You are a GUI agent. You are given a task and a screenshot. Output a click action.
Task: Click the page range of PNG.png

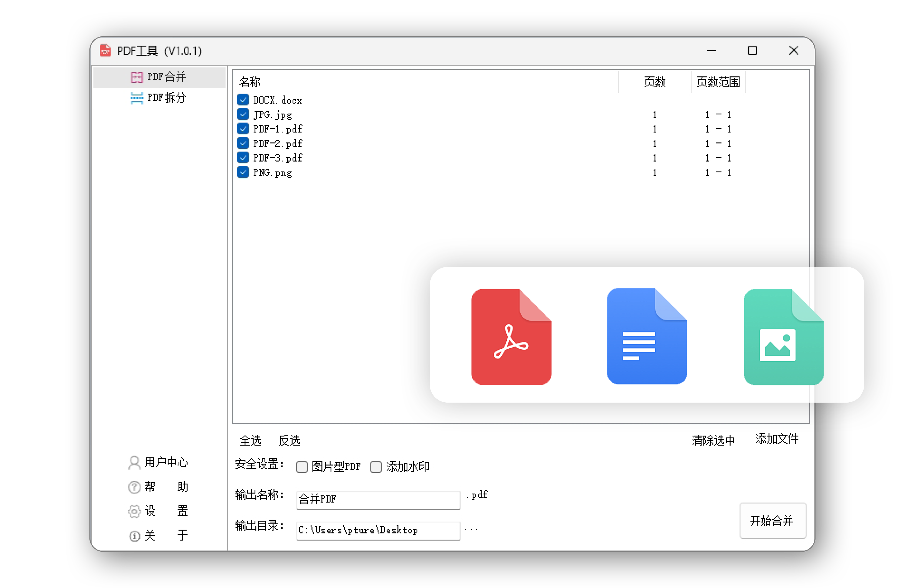click(718, 172)
